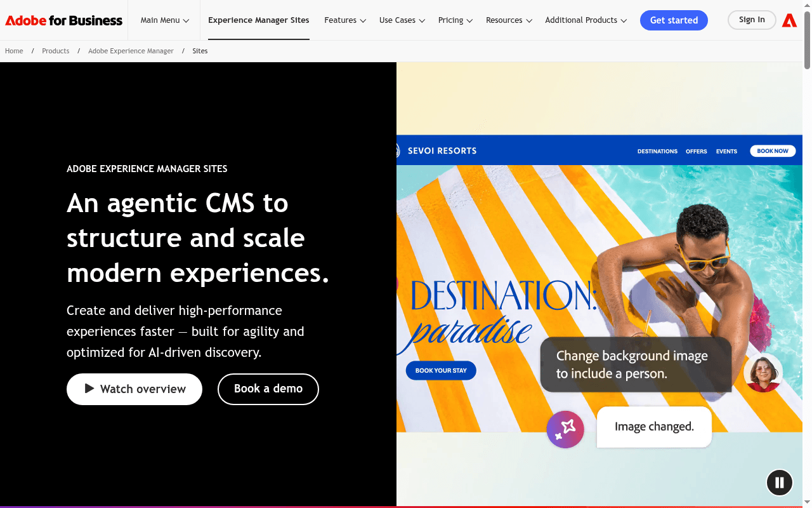
Task: Click the 'ADOBE EXPERIENCE MANAGER SITES' eyebrow text
Action: pos(147,169)
